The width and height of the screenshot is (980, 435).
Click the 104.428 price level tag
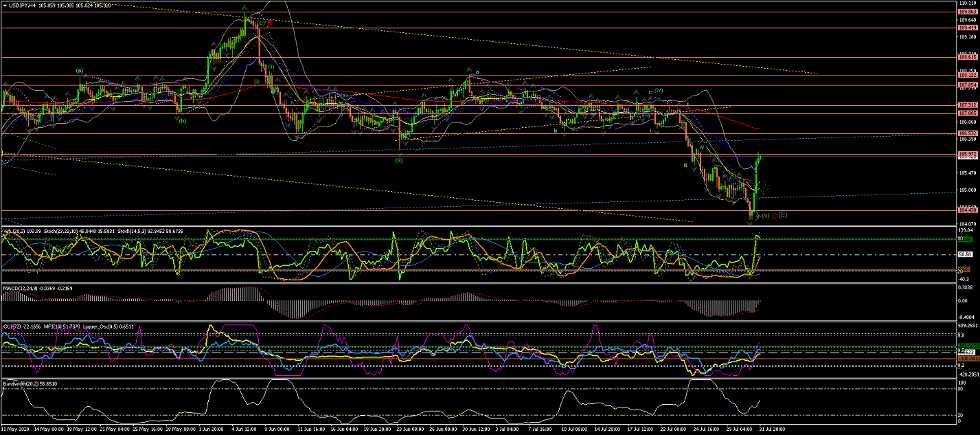point(967,210)
